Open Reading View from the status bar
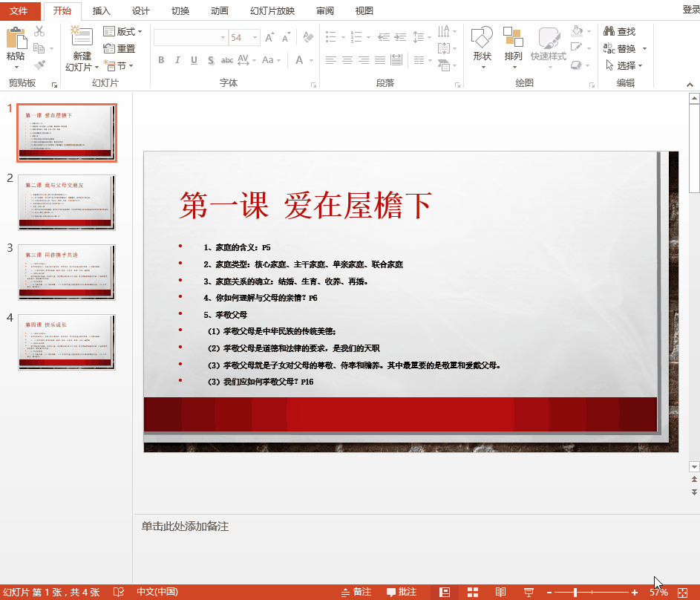The width and height of the screenshot is (700, 600). [x=501, y=592]
